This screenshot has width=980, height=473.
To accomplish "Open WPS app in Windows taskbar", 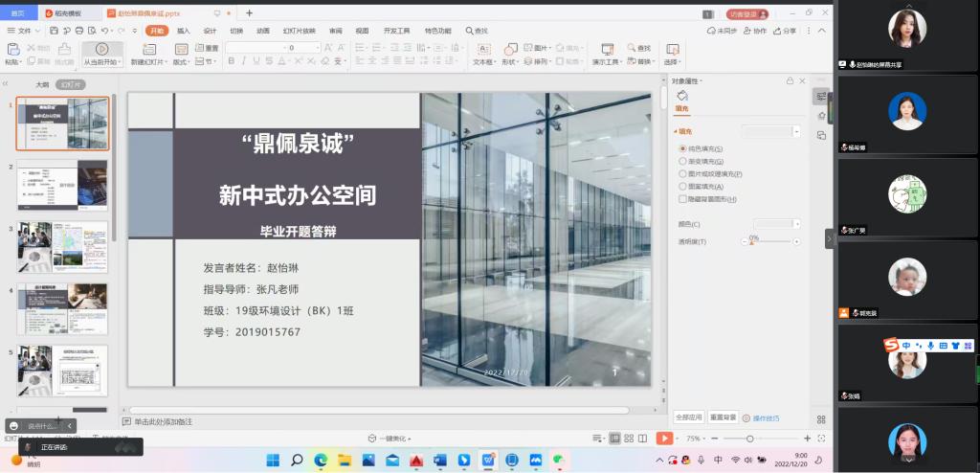I will pyautogui.click(x=488, y=461).
